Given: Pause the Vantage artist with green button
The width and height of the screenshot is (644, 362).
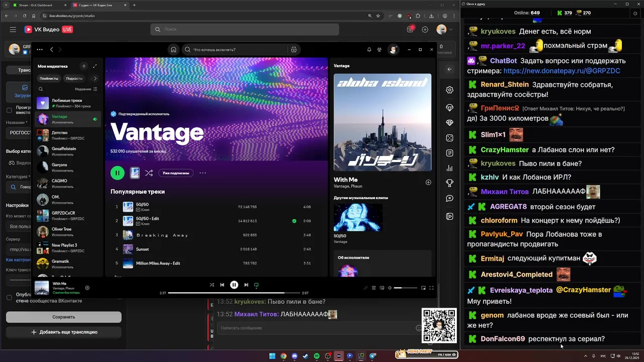Looking at the screenshot, I should click(x=117, y=173).
